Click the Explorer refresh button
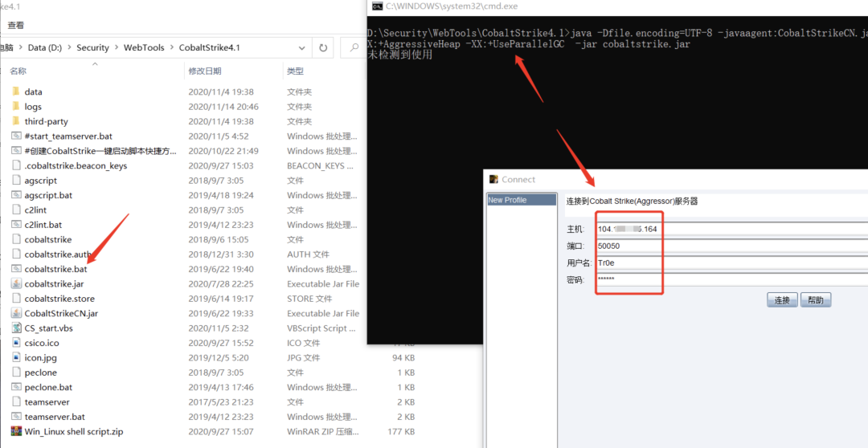This screenshot has width=868, height=448. coord(323,47)
